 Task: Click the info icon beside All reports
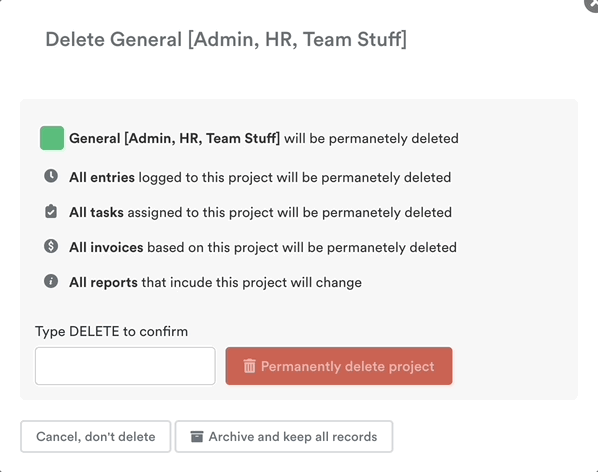click(x=51, y=281)
